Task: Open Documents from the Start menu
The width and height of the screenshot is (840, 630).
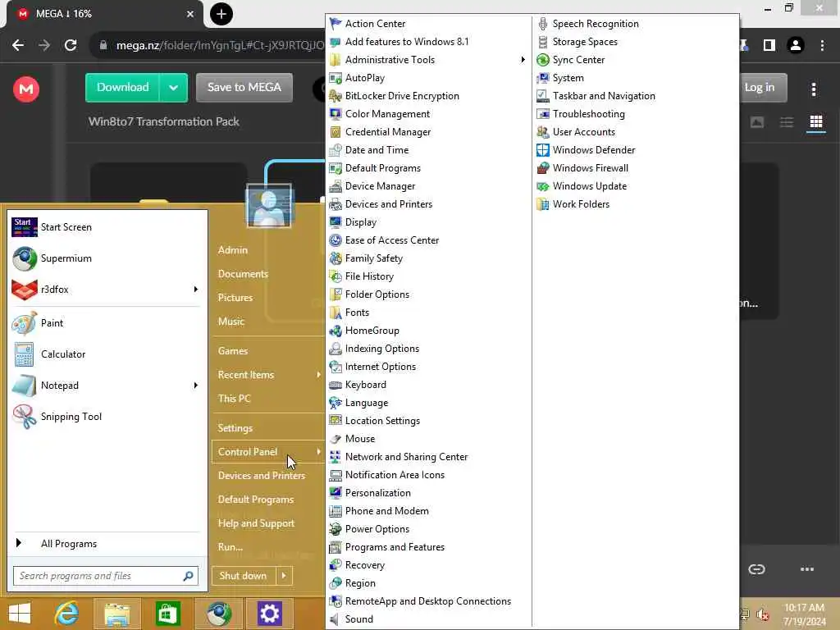Action: click(x=243, y=274)
